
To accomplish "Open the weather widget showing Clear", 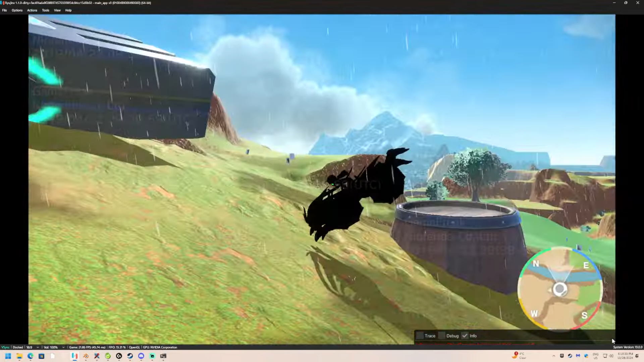I will 520,356.
